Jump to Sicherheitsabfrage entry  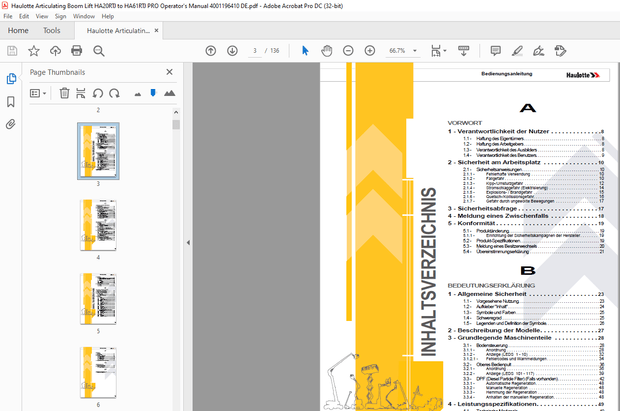click(x=525, y=208)
